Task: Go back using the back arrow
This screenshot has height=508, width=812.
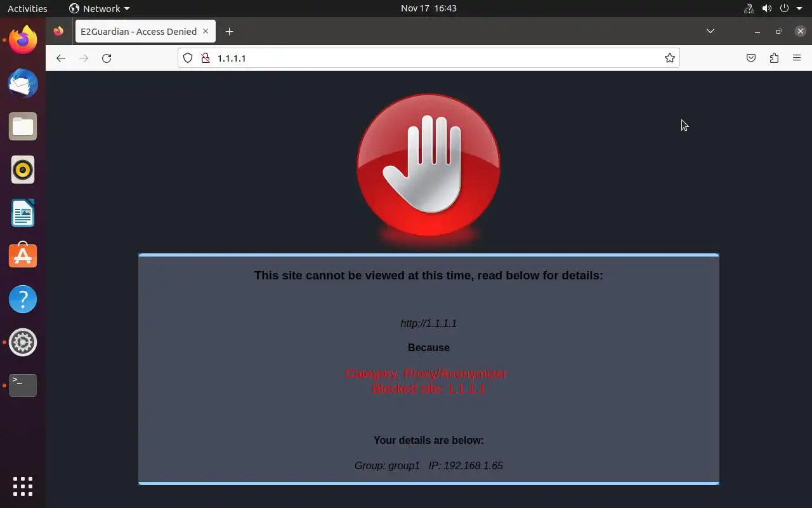Action: point(61,58)
